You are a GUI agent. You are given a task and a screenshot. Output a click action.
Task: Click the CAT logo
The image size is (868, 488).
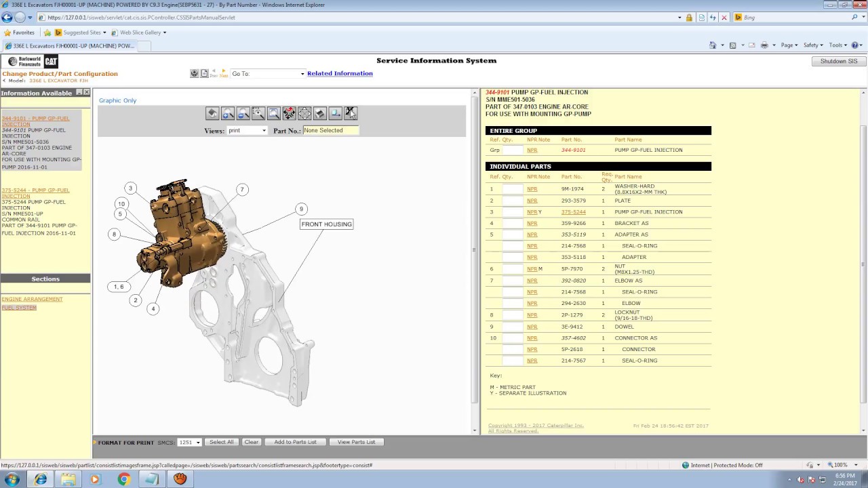click(x=51, y=62)
